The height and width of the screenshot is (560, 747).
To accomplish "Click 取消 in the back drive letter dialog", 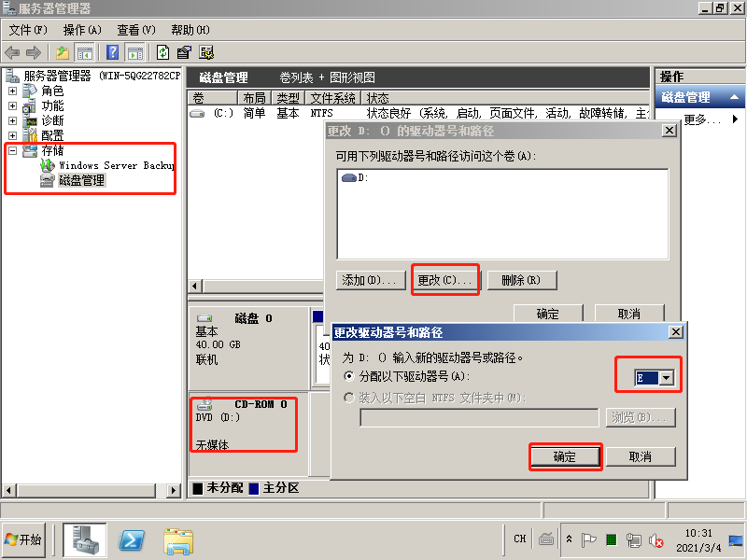I will click(x=629, y=314).
